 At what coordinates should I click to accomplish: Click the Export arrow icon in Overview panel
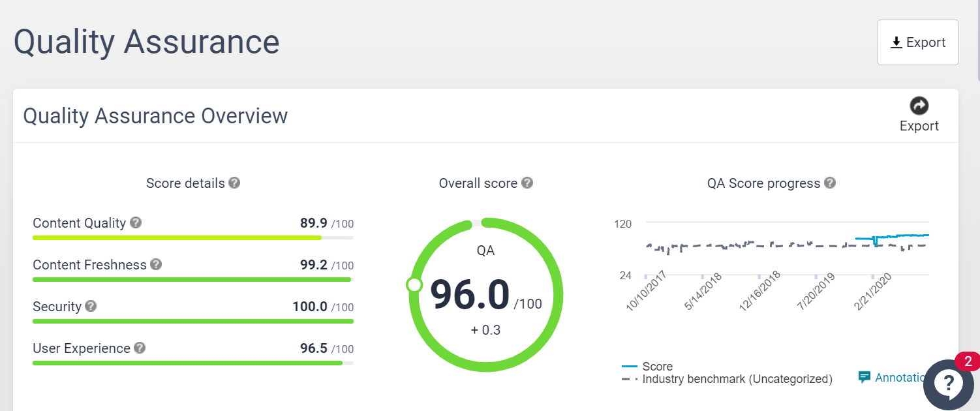click(919, 106)
